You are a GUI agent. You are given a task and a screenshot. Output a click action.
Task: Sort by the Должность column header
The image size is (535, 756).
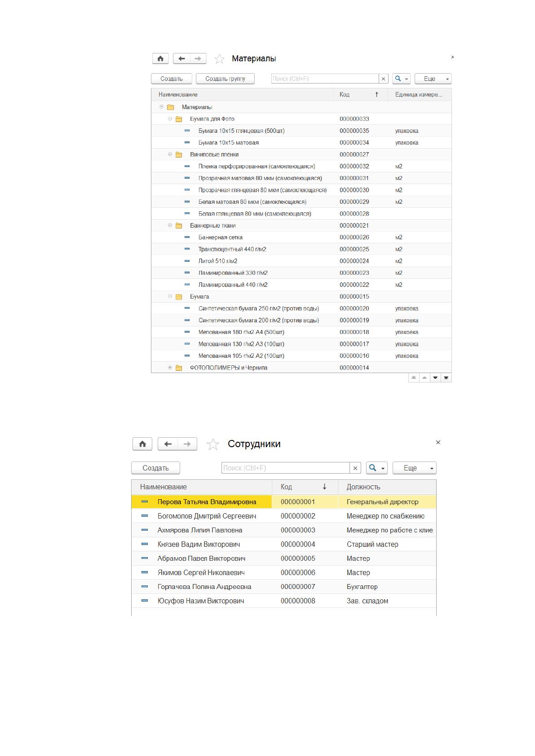pos(387,487)
